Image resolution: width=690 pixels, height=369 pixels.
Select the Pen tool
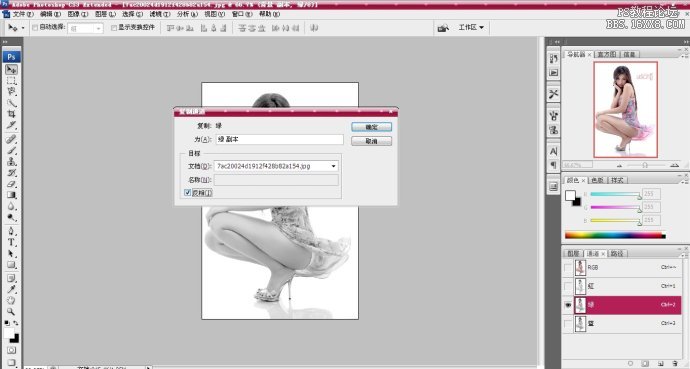pyautogui.click(x=11, y=231)
